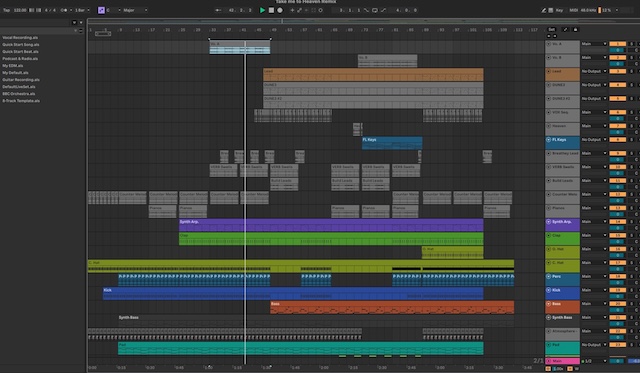Click the Session Record circle icon
640x373 pixels.
pyautogui.click(x=320, y=10)
